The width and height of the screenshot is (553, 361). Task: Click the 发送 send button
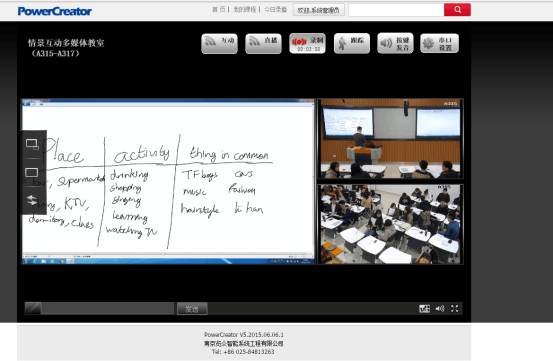pos(192,309)
